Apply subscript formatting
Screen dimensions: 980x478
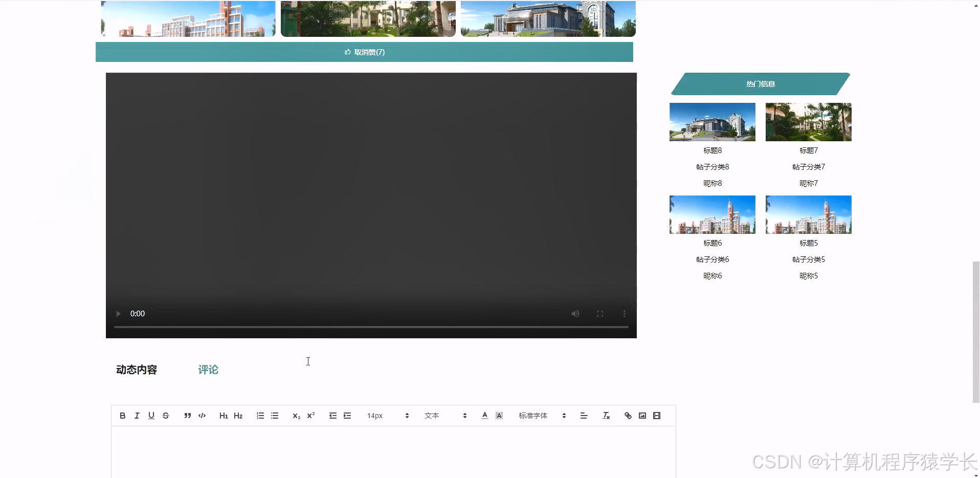pos(296,416)
